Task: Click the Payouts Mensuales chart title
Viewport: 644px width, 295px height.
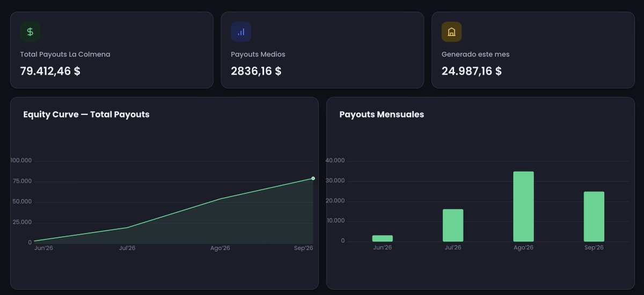Action: tap(382, 114)
